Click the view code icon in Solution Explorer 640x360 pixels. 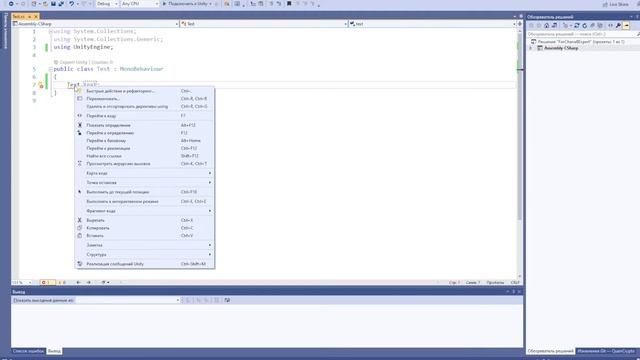pyautogui.click(x=610, y=26)
